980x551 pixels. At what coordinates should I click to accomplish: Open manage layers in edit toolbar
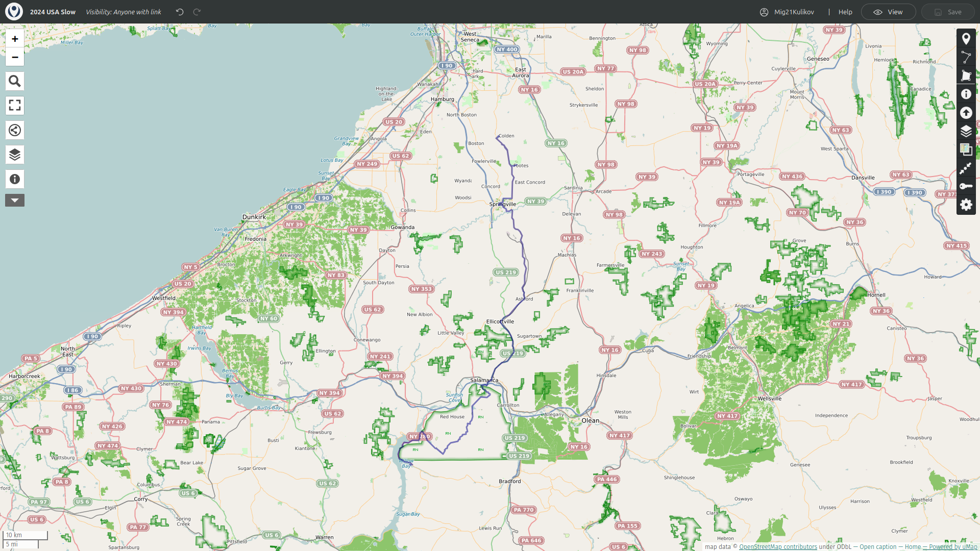tap(966, 131)
